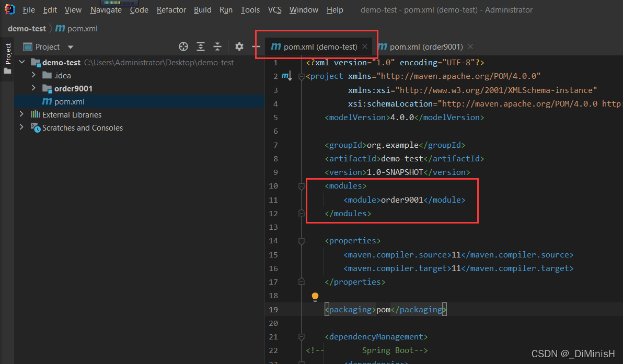This screenshot has height=364, width=623.
Task: Select demo-test root in project tree
Action: tap(61, 62)
